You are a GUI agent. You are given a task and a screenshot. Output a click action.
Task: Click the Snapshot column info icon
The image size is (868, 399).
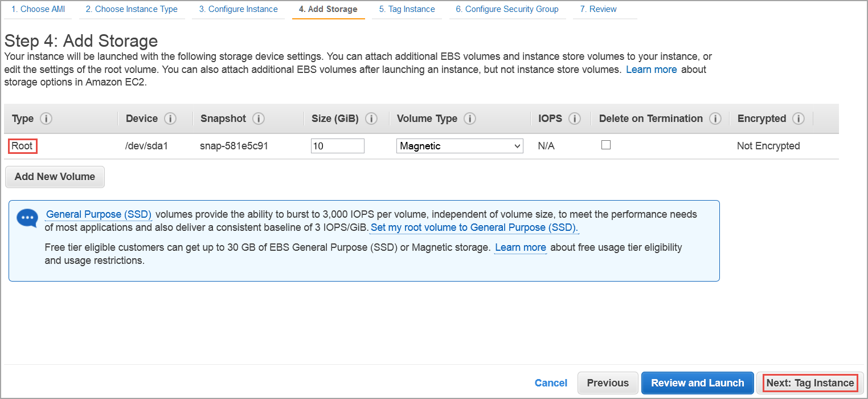click(259, 119)
